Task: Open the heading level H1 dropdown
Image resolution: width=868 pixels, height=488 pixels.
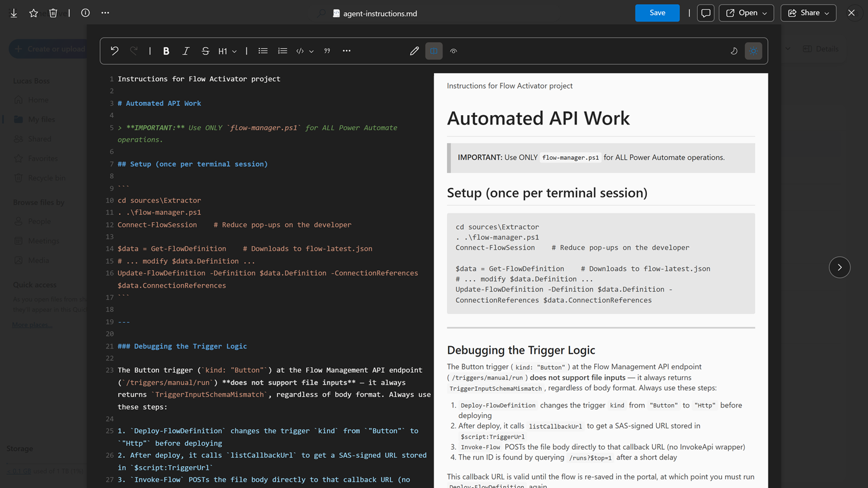Action: (x=227, y=51)
